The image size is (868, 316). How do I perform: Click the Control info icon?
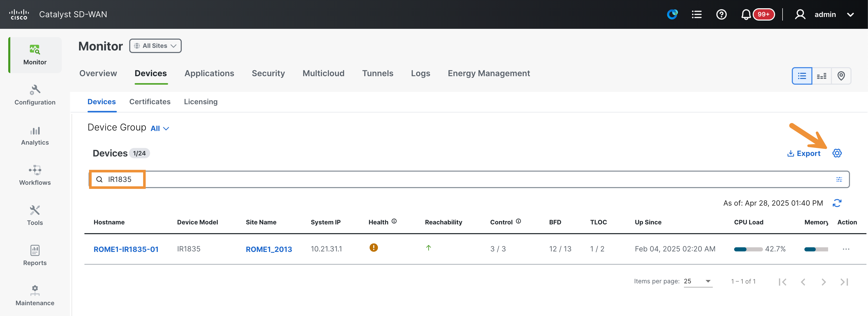[x=518, y=221]
